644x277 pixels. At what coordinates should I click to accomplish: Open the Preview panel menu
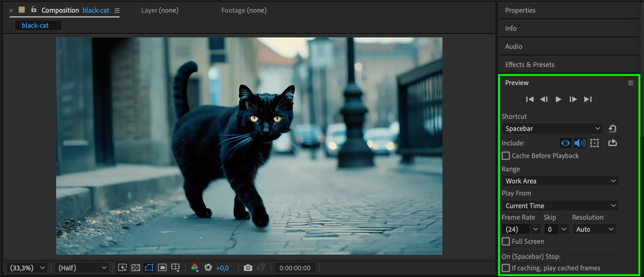(x=630, y=83)
